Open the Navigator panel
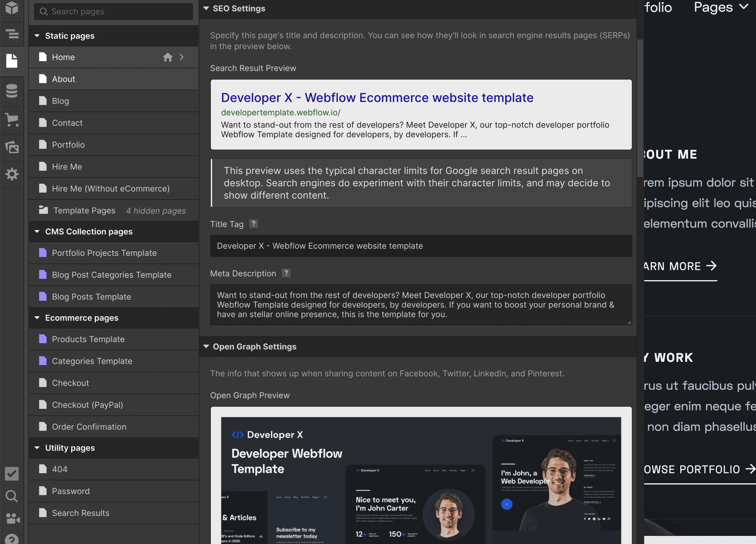This screenshot has height=544, width=756. click(11, 34)
